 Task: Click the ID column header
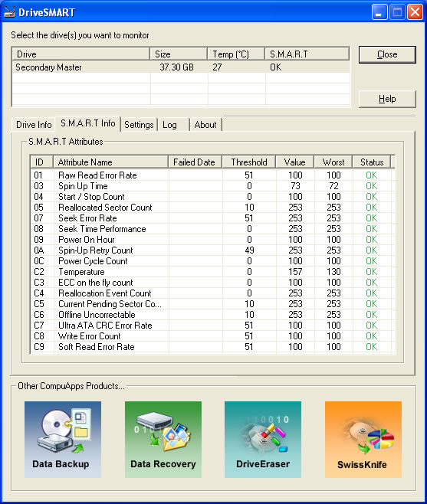pyautogui.click(x=42, y=162)
